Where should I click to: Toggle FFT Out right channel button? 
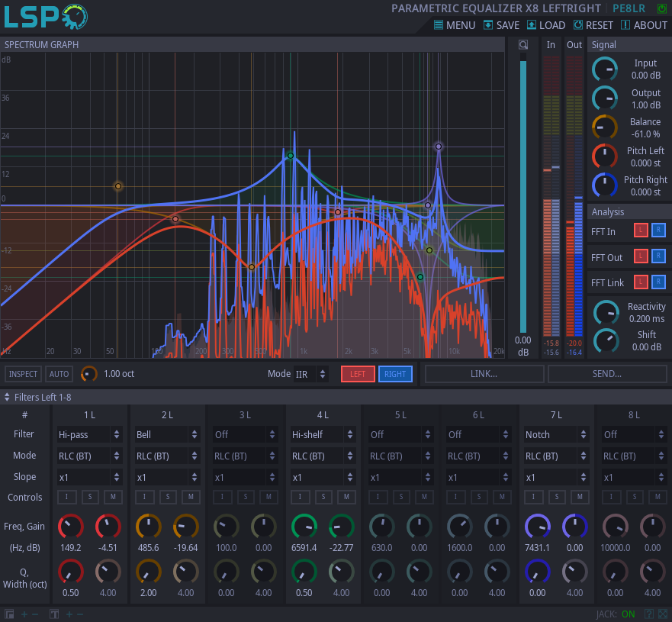tap(658, 256)
